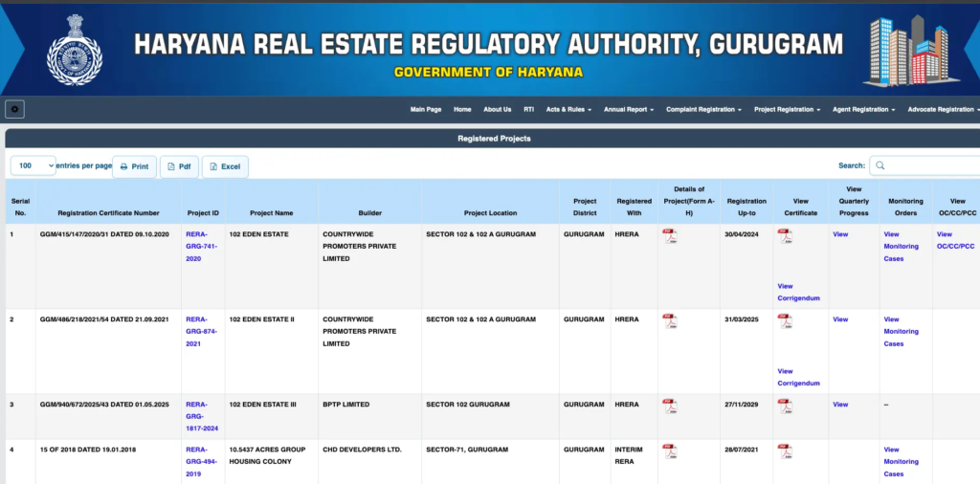Viewport: 980px width, 484px height.
Task: Click the search magnifier icon
Action: point(880,165)
